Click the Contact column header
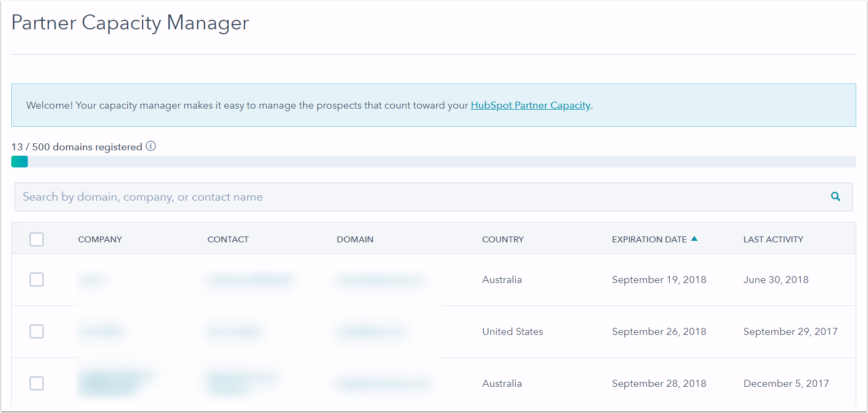This screenshot has height=413, width=868. (x=228, y=240)
